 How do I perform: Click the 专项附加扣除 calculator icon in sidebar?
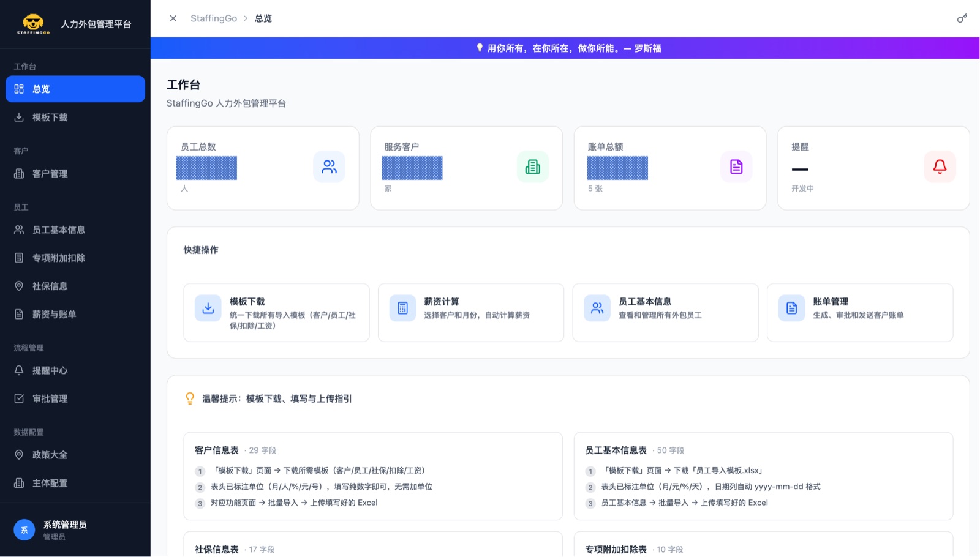(x=19, y=258)
